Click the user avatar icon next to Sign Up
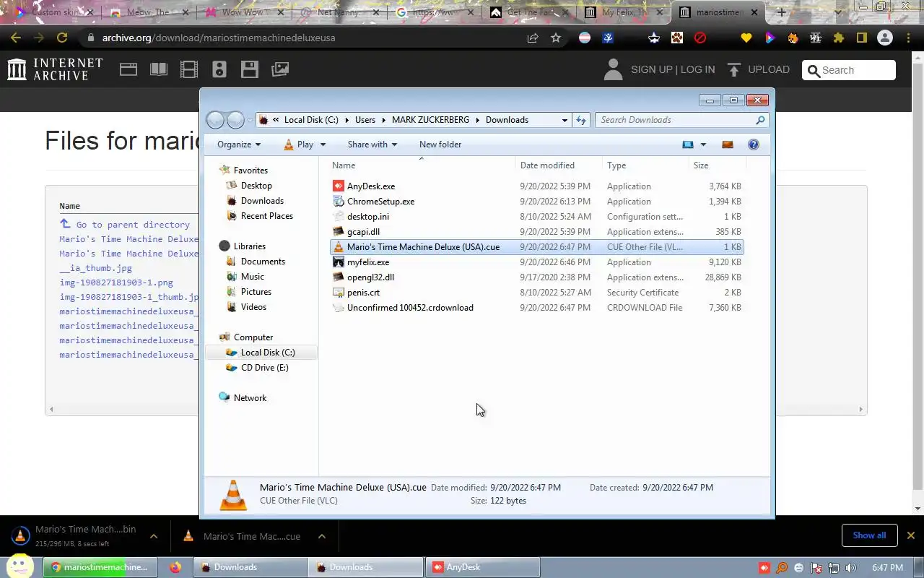This screenshot has height=578, width=924. click(613, 69)
